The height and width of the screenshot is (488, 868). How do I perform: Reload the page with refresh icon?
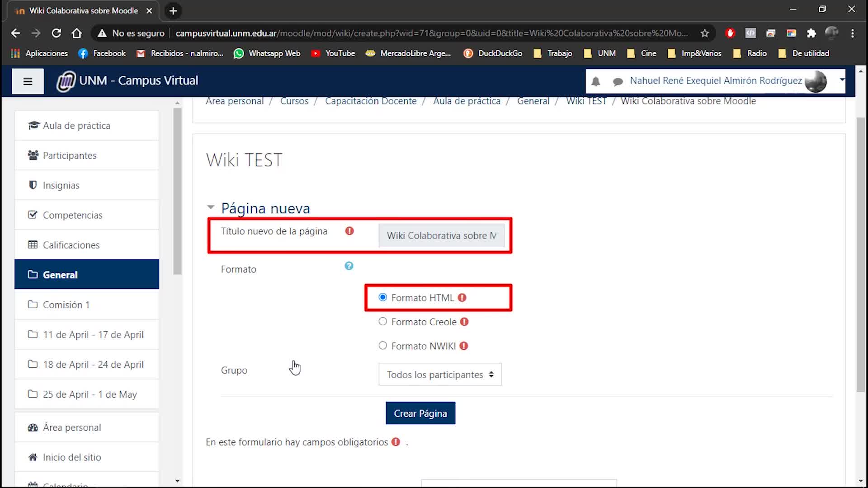click(56, 33)
